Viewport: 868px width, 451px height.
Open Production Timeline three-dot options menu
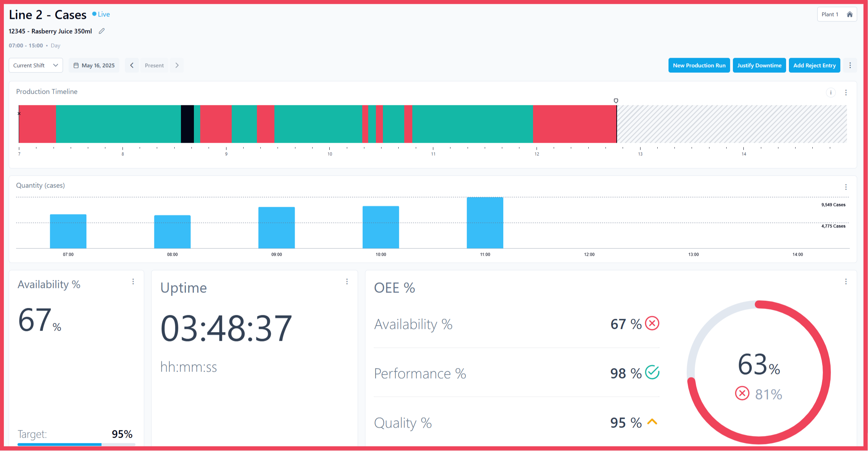[x=846, y=92]
